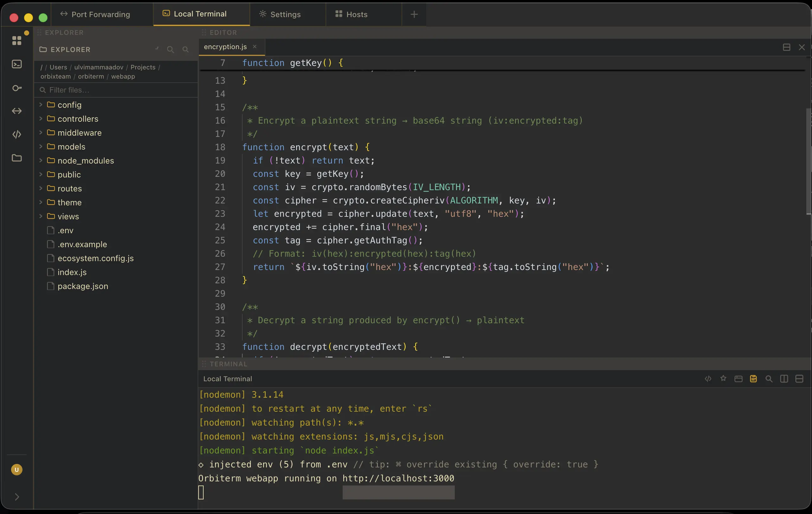The image size is (812, 514).
Task: Switch to the Port Forwarding tab
Action: point(102,14)
